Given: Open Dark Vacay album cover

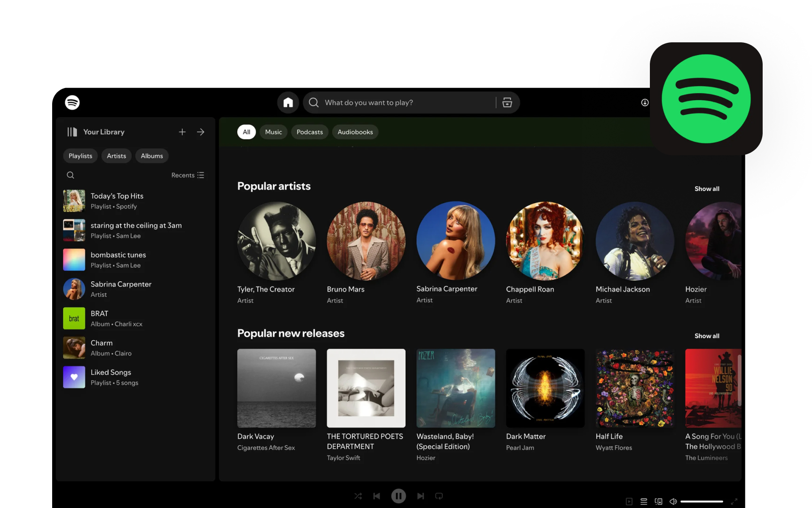Looking at the screenshot, I should coord(276,388).
